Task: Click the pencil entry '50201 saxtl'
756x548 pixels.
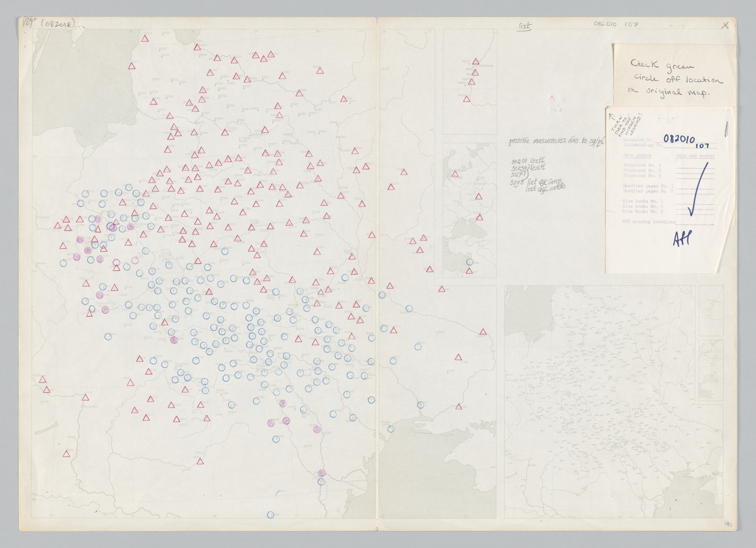Action: (528, 161)
